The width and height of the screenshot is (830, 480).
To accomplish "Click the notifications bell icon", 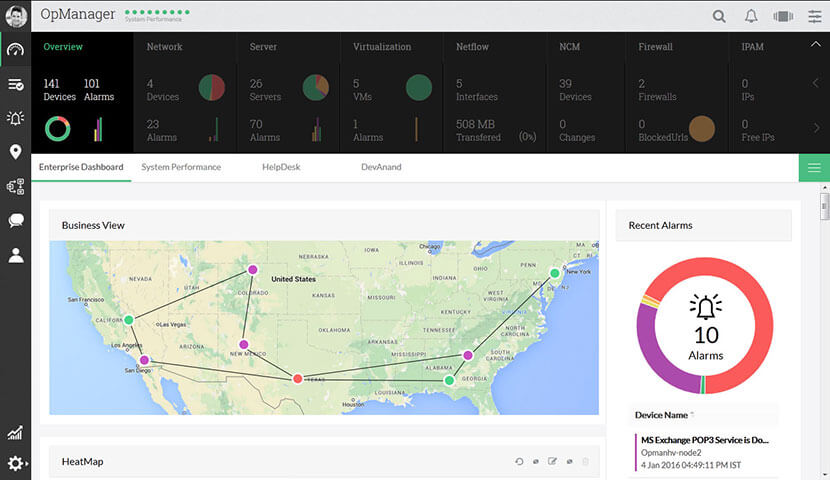I will pos(751,16).
